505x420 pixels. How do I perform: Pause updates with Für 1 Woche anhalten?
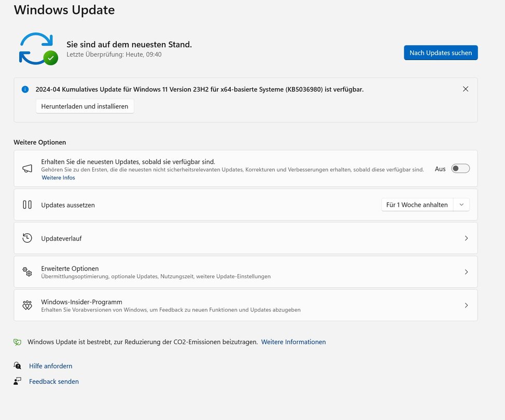[417, 205]
